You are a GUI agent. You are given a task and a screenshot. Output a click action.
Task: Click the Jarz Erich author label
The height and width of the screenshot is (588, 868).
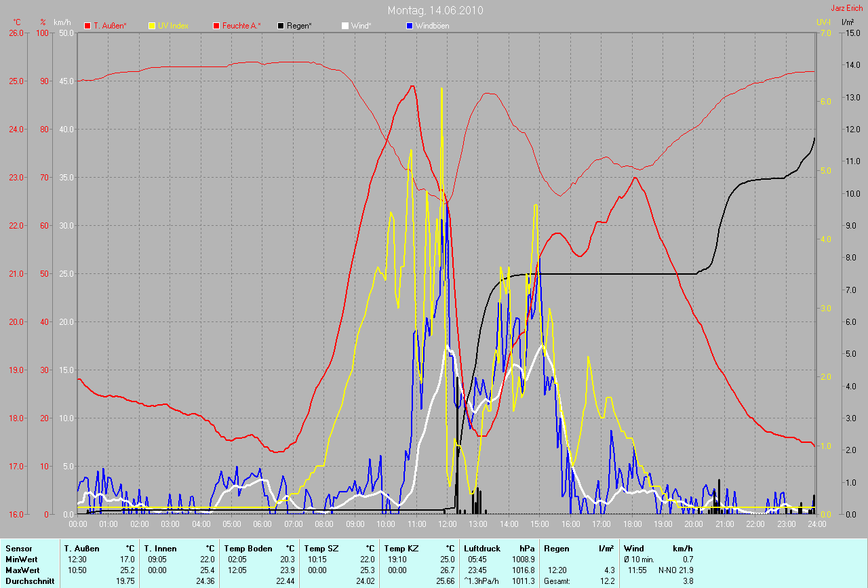click(x=846, y=8)
